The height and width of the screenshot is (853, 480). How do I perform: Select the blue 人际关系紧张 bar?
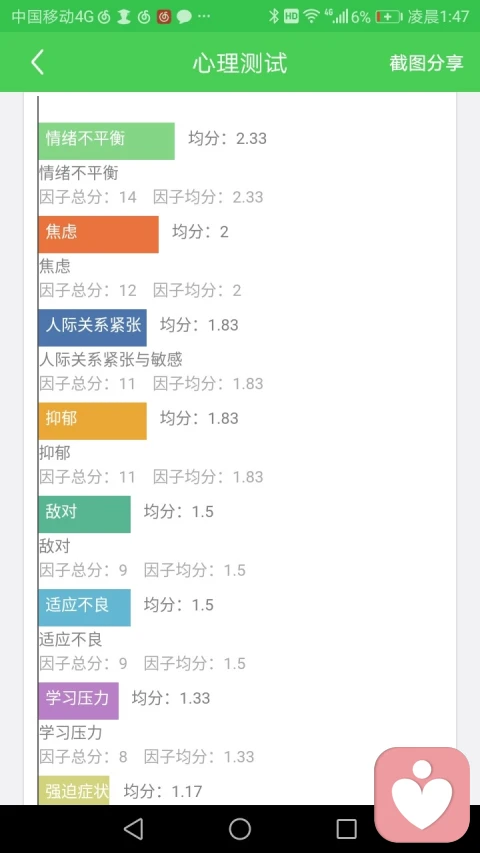(93, 327)
